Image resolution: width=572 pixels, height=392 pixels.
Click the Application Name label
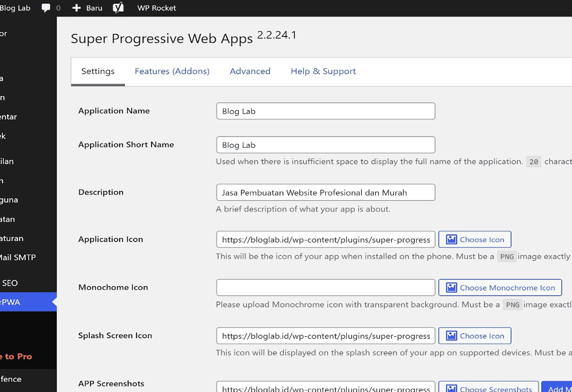(114, 111)
